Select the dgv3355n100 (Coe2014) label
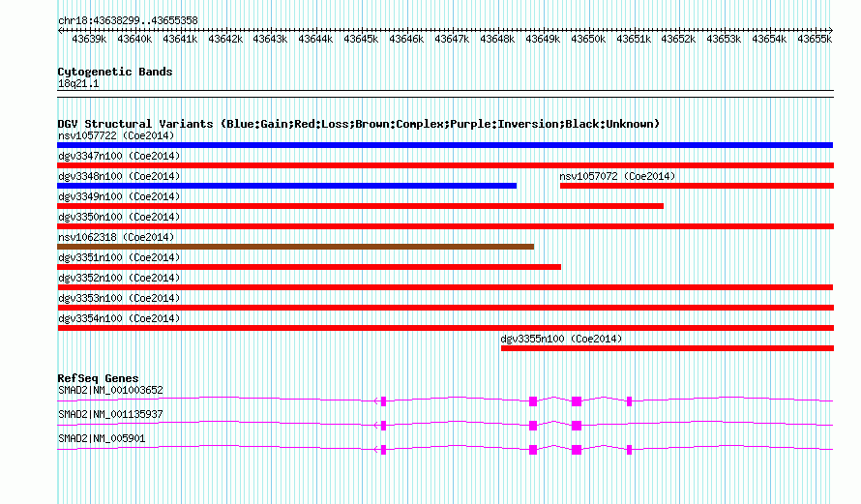 pos(561,339)
